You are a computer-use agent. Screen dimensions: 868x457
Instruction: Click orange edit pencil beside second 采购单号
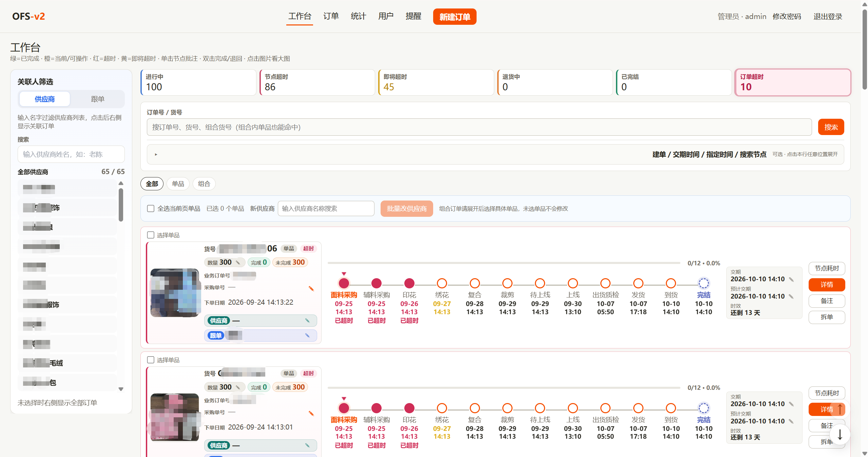coord(311,414)
